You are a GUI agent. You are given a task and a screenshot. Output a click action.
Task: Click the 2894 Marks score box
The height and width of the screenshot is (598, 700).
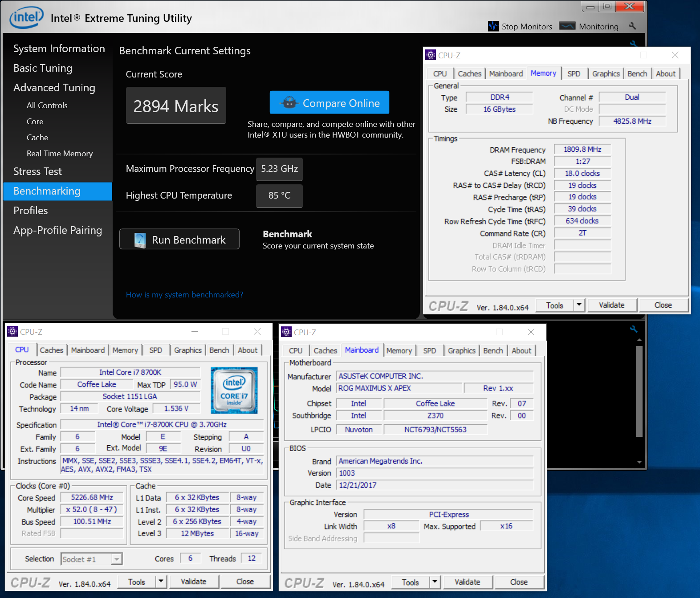(176, 106)
